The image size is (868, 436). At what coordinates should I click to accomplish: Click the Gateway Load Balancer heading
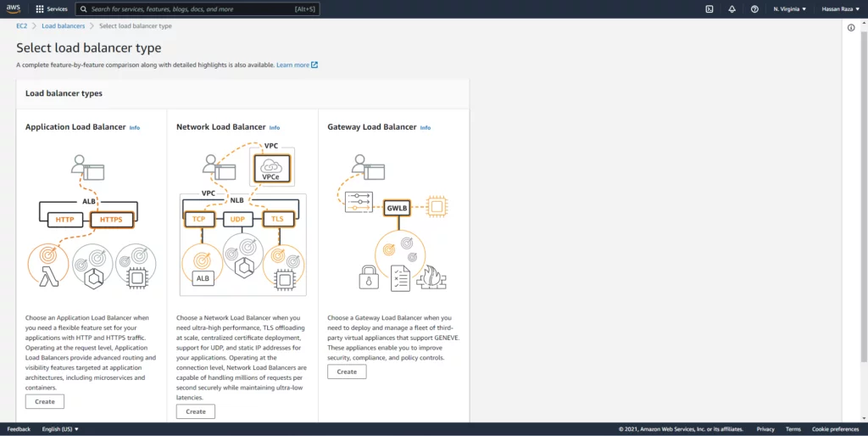[x=372, y=127]
